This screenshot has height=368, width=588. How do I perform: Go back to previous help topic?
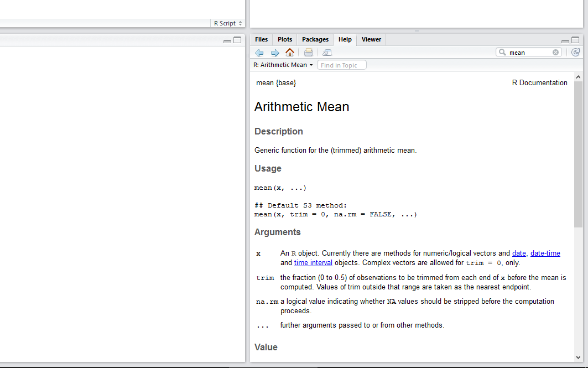[x=259, y=53]
